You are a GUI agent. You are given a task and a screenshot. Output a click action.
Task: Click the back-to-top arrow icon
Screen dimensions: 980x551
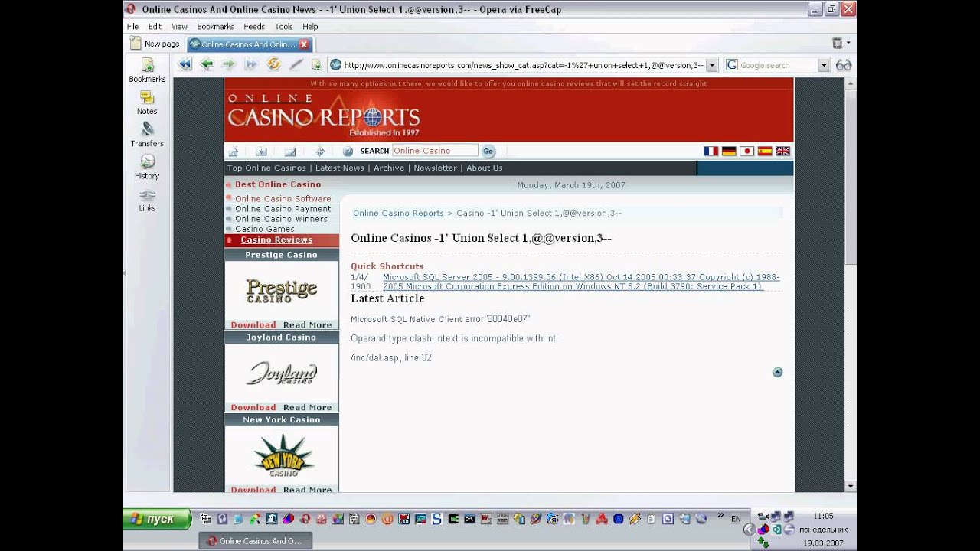pos(777,372)
